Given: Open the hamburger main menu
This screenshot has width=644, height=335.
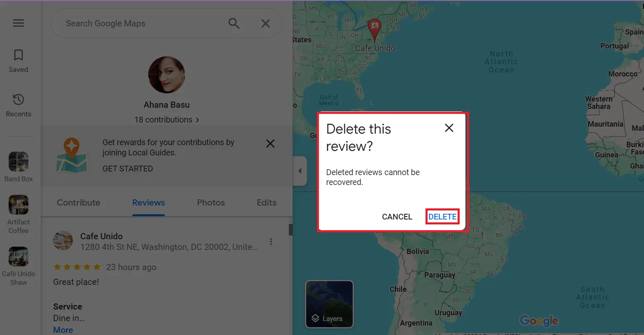Looking at the screenshot, I should [19, 23].
